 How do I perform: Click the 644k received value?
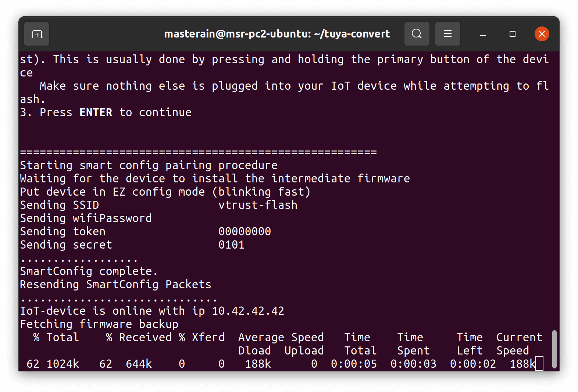pyautogui.click(x=139, y=364)
